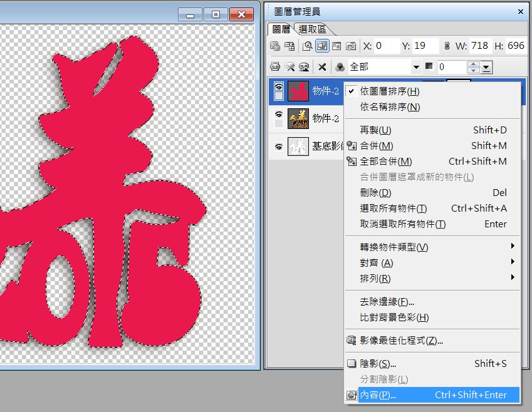Click the Y position field showing 19
The image size is (532, 412).
click(425, 46)
